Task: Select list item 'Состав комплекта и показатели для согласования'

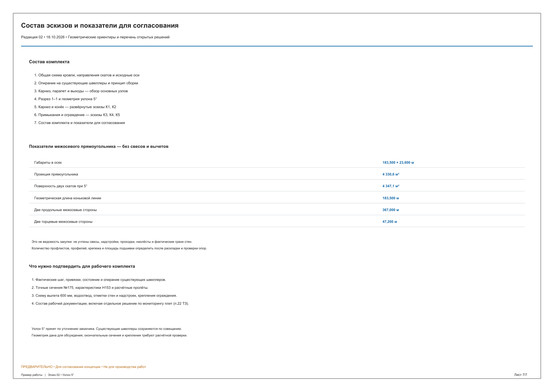Action: [79, 123]
